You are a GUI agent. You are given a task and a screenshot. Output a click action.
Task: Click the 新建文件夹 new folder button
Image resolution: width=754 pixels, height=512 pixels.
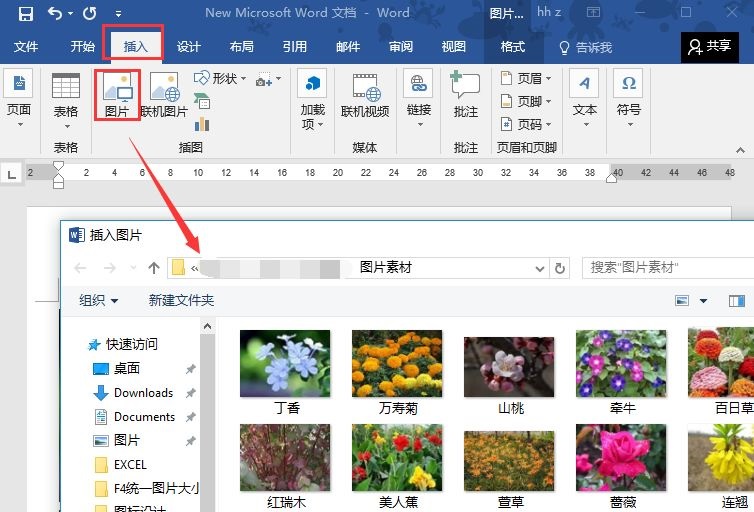tap(181, 301)
